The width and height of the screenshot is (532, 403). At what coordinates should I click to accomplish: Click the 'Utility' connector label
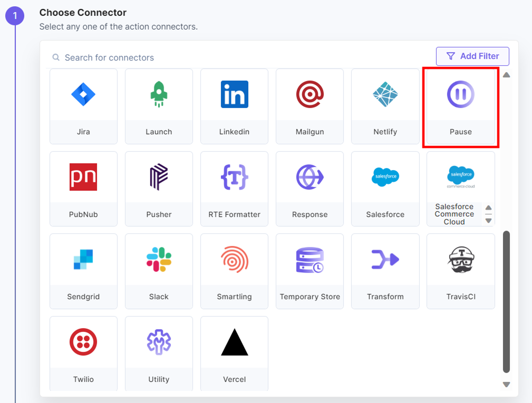click(159, 379)
